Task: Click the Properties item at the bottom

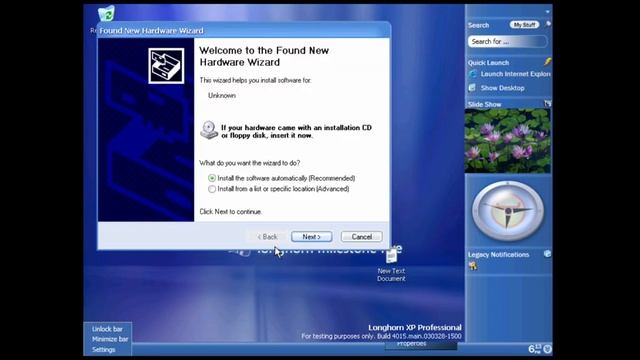Action: 411,344
